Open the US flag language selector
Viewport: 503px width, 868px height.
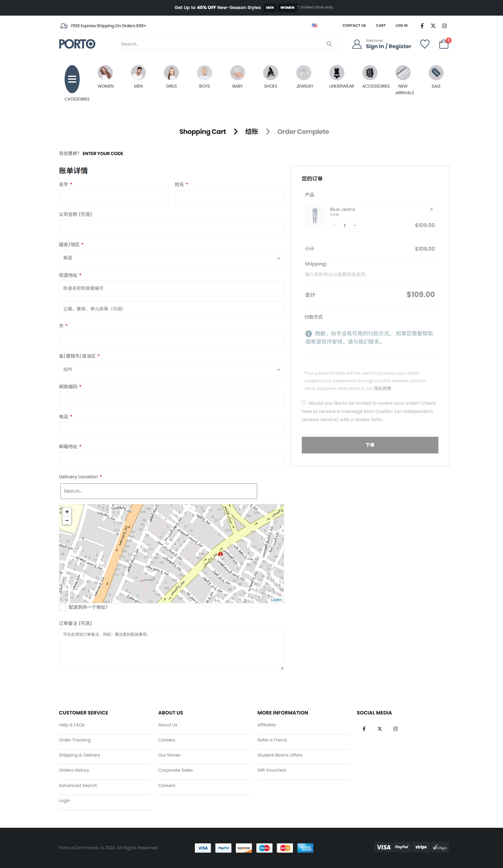tap(314, 25)
